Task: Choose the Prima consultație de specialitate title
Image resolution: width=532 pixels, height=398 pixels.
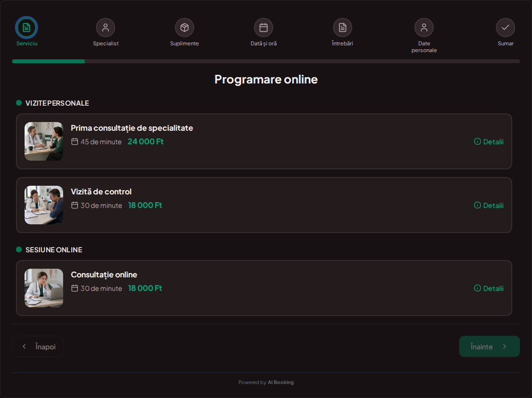Action: click(x=132, y=128)
